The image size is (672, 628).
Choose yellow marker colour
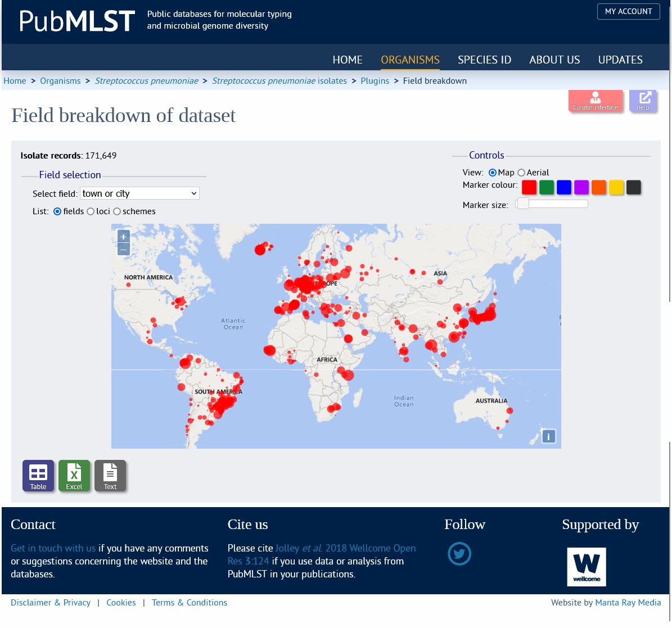tap(616, 187)
